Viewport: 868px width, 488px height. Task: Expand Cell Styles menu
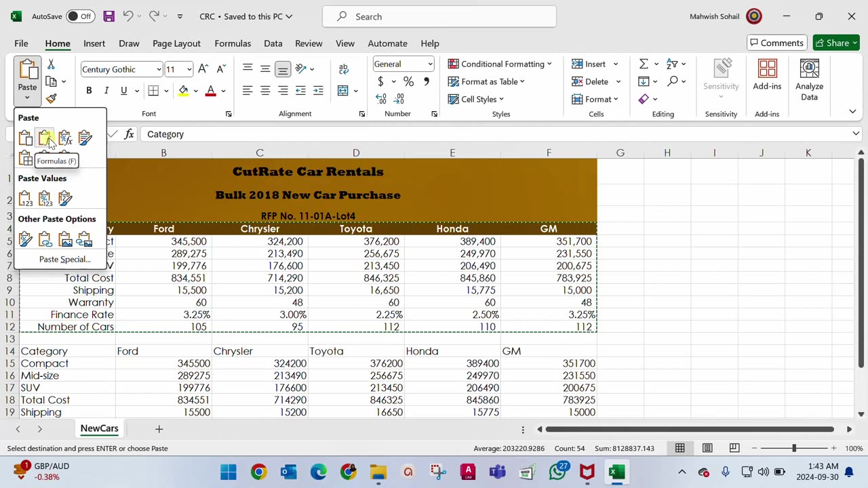pyautogui.click(x=476, y=99)
